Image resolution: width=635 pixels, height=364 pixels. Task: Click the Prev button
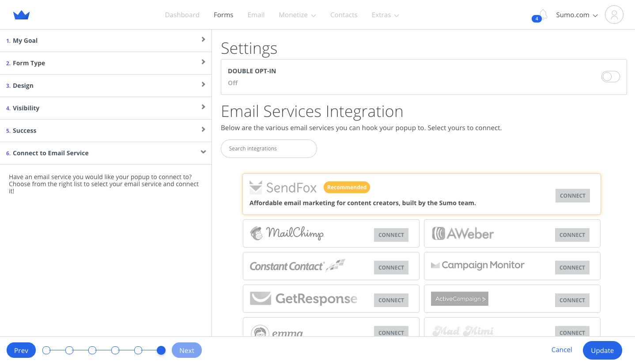tap(21, 350)
